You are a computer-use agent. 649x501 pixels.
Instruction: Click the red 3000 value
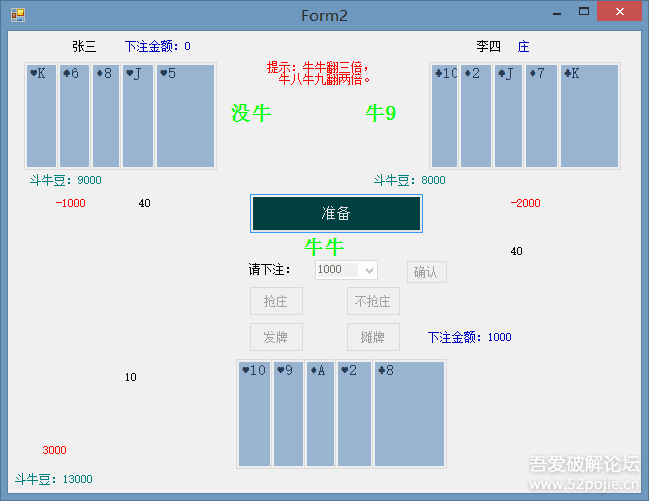[x=54, y=450]
